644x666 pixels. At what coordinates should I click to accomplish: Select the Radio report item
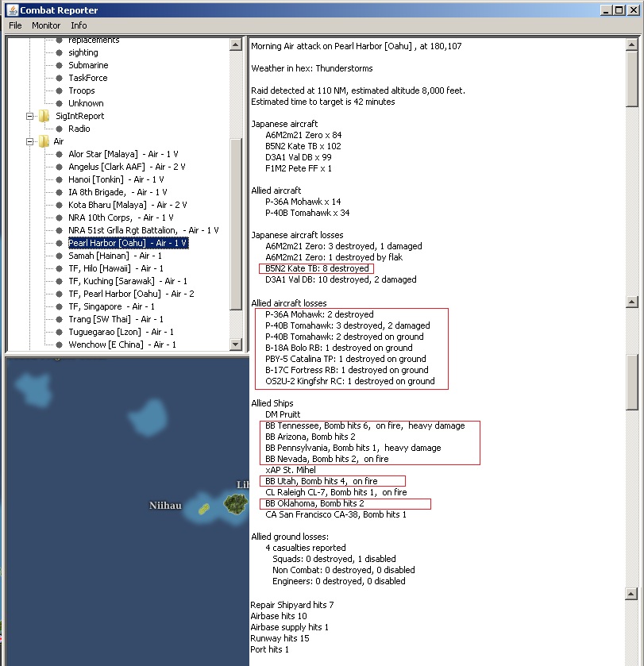coord(79,129)
